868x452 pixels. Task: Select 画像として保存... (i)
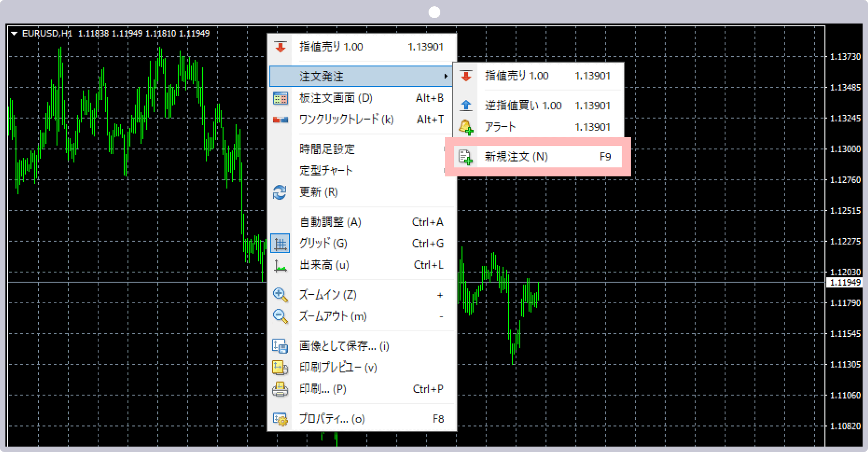(x=362, y=346)
